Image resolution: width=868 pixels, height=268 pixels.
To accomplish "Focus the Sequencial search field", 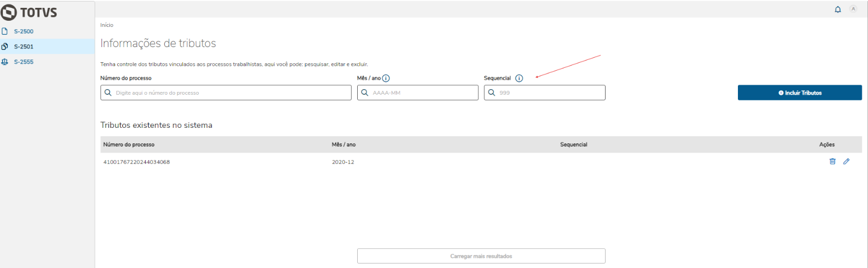I will point(550,93).
